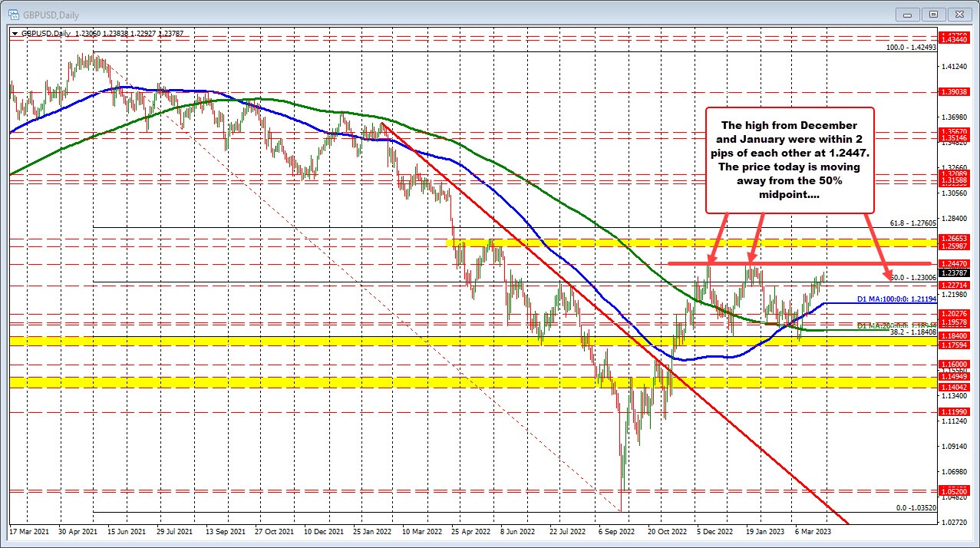
Task: Click the red price tag 1.25987
Action: pyautogui.click(x=955, y=246)
